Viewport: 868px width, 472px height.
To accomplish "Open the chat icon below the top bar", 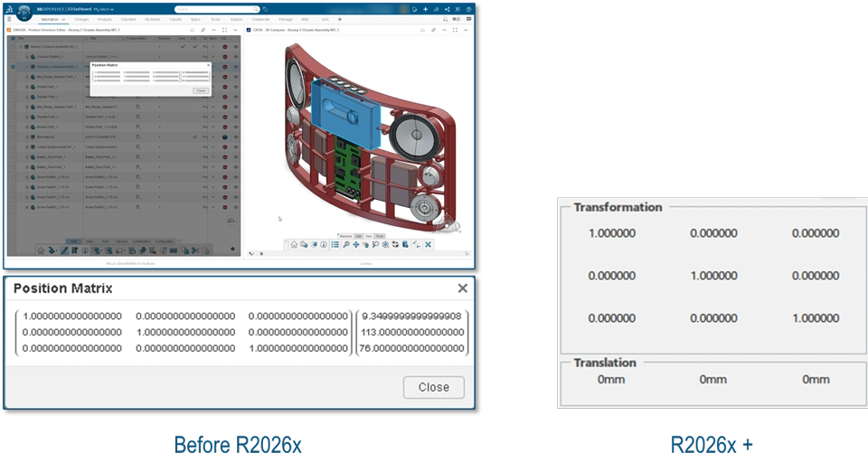I will pos(468,19).
